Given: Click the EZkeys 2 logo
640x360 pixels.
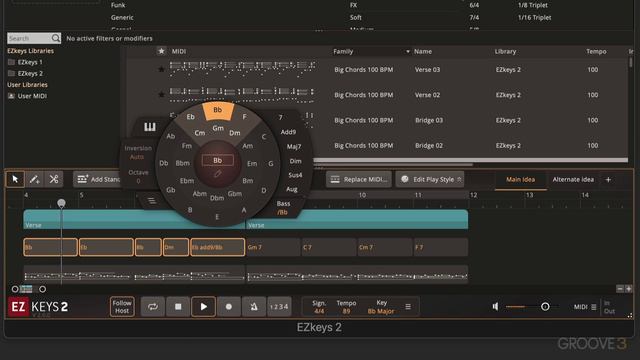Looking at the screenshot, I should (38, 307).
